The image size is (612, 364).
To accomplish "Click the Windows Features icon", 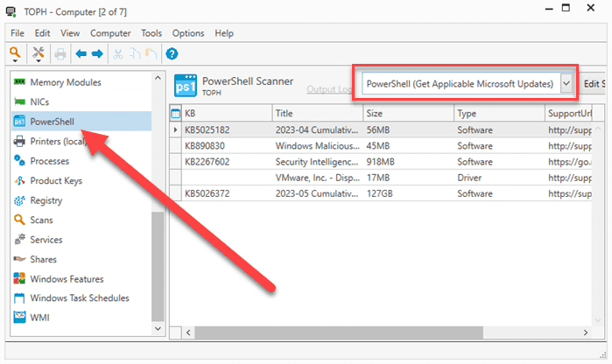I will 19,278.
